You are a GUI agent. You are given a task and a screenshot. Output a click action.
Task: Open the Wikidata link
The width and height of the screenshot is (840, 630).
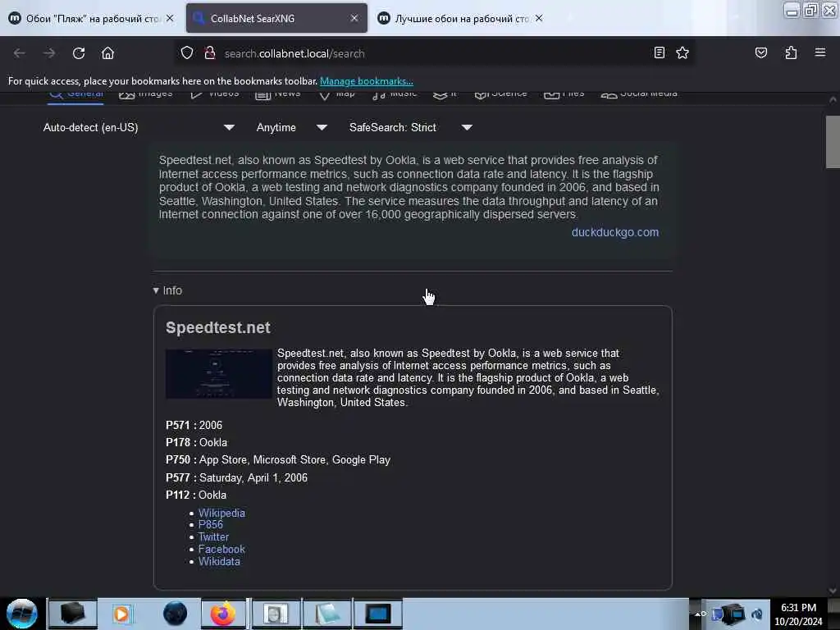pos(219,561)
